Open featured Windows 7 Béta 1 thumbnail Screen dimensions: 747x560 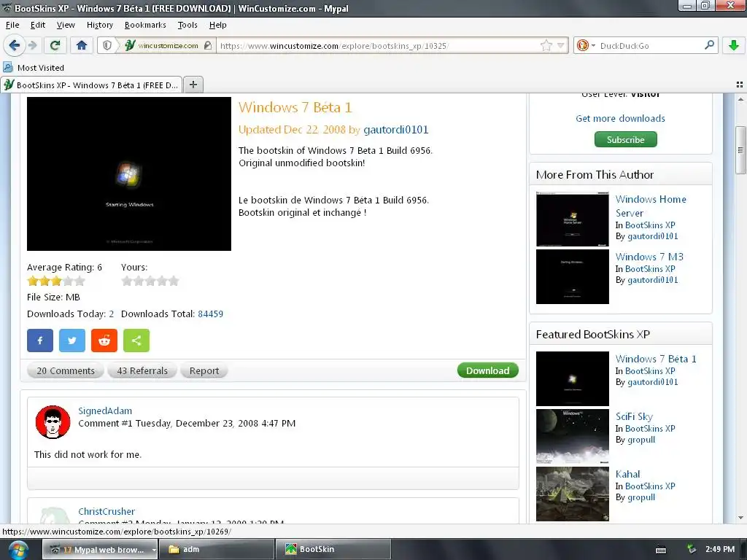point(572,378)
